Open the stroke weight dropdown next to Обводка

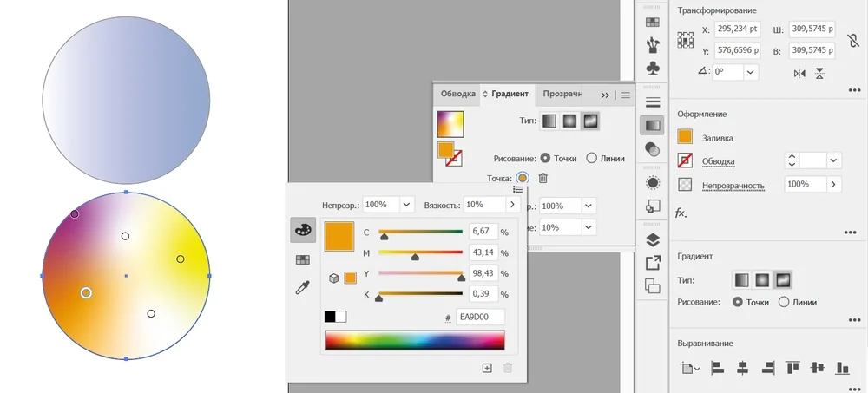(834, 160)
